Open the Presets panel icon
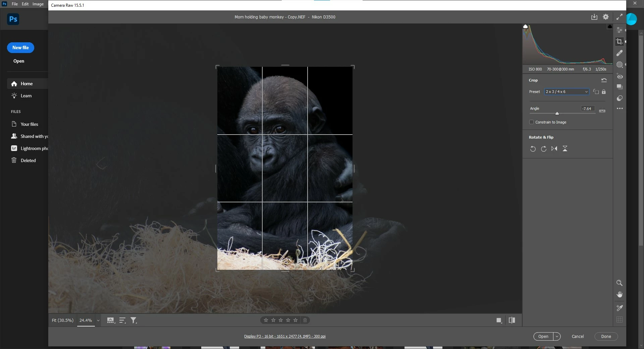Screen dimensions: 644x349 tap(620, 98)
